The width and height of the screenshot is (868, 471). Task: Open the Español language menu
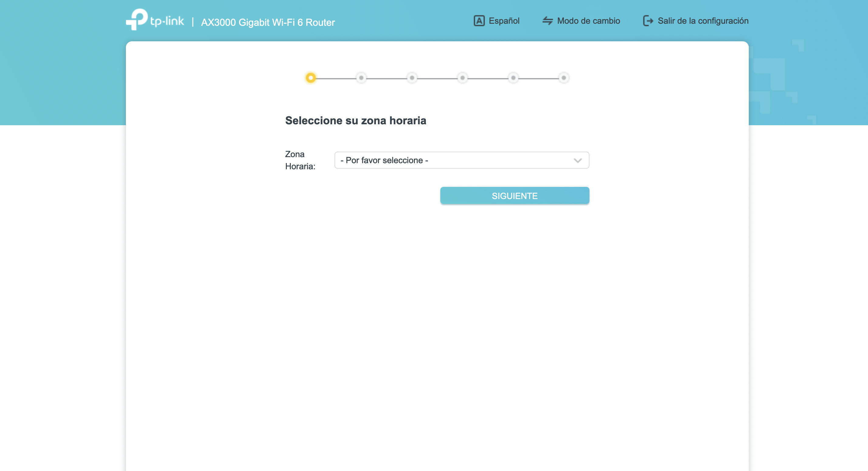pos(504,21)
